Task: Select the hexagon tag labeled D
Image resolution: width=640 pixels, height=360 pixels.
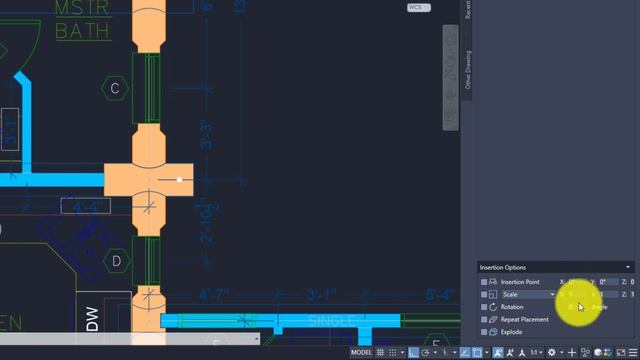Action: (116, 261)
